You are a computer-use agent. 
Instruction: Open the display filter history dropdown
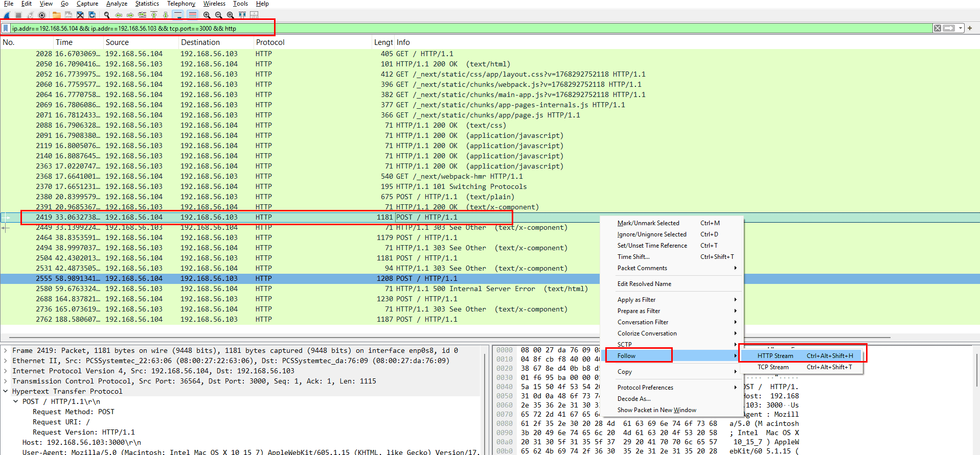click(961, 28)
